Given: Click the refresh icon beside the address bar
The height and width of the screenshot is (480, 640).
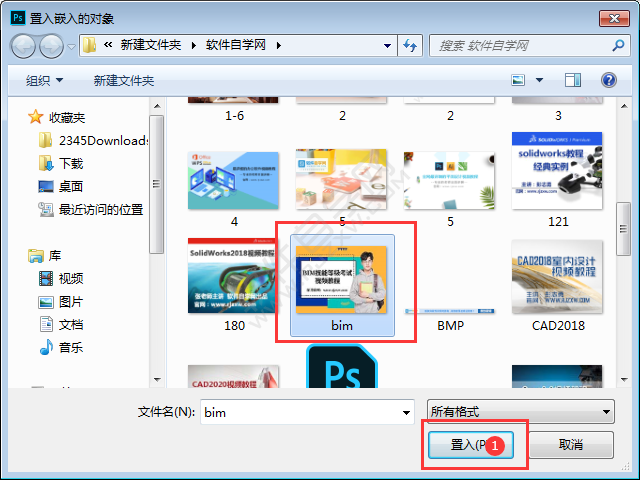Looking at the screenshot, I should pyautogui.click(x=409, y=45).
